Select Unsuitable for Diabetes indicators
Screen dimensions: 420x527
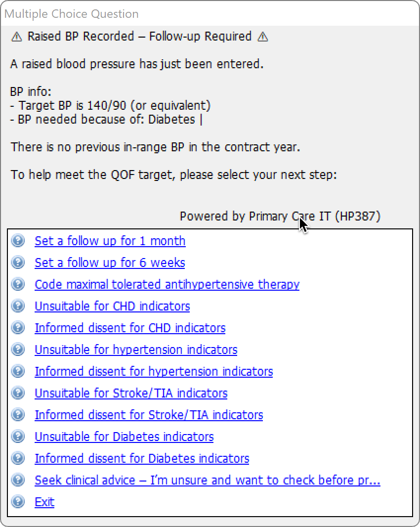point(124,437)
